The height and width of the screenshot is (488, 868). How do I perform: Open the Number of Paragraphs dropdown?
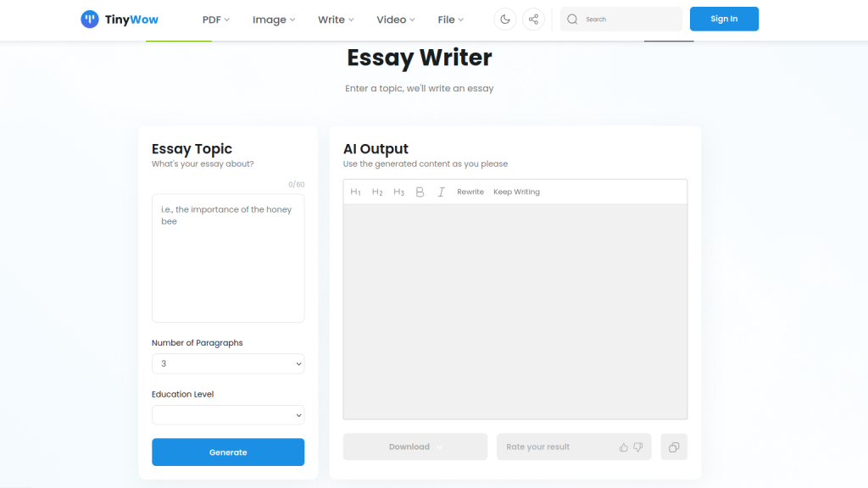click(228, 363)
